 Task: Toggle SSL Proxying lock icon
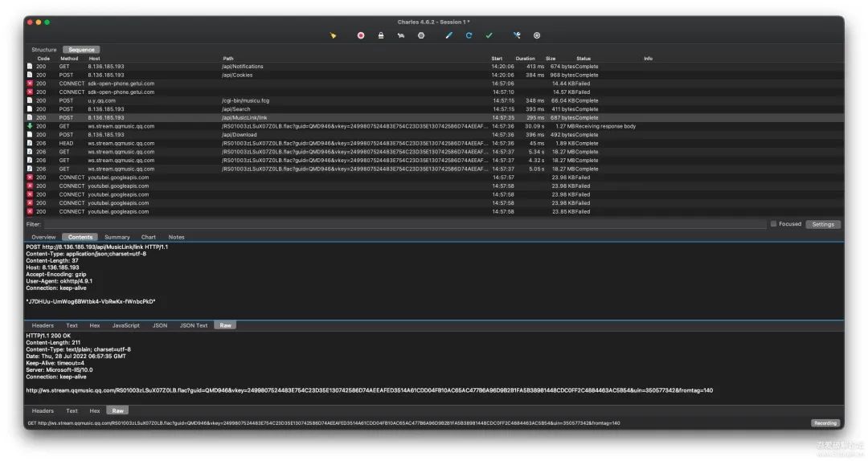381,35
